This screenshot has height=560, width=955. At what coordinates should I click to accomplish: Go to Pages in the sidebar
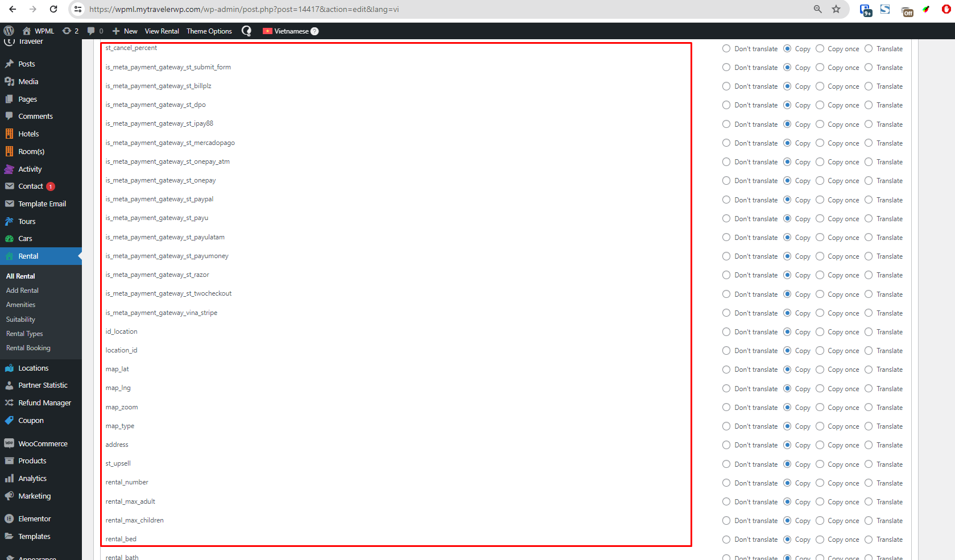27,99
